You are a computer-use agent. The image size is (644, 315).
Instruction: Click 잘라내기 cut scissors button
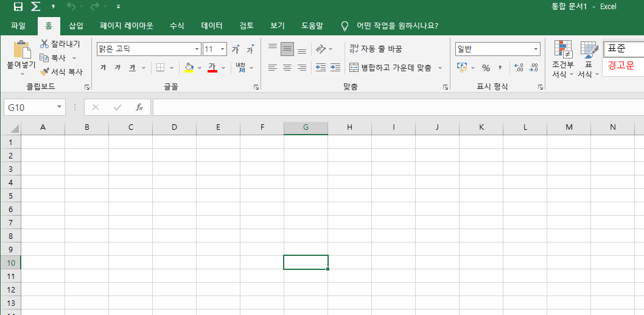tap(60, 44)
